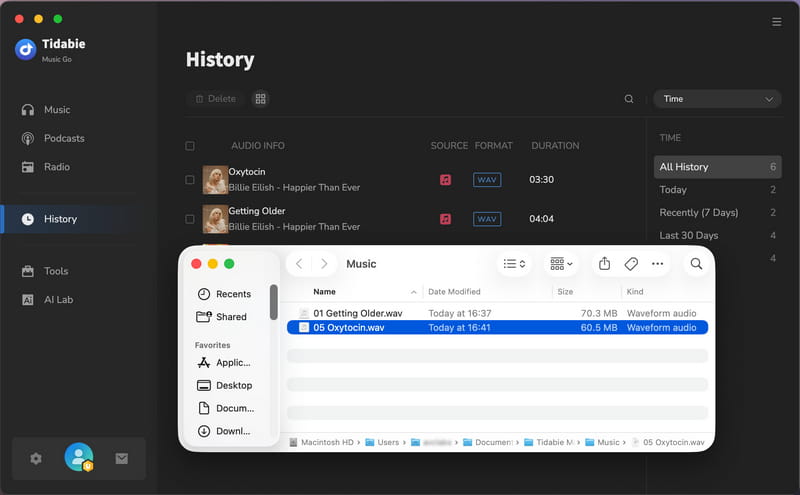Click the Getting Older track title

click(257, 211)
